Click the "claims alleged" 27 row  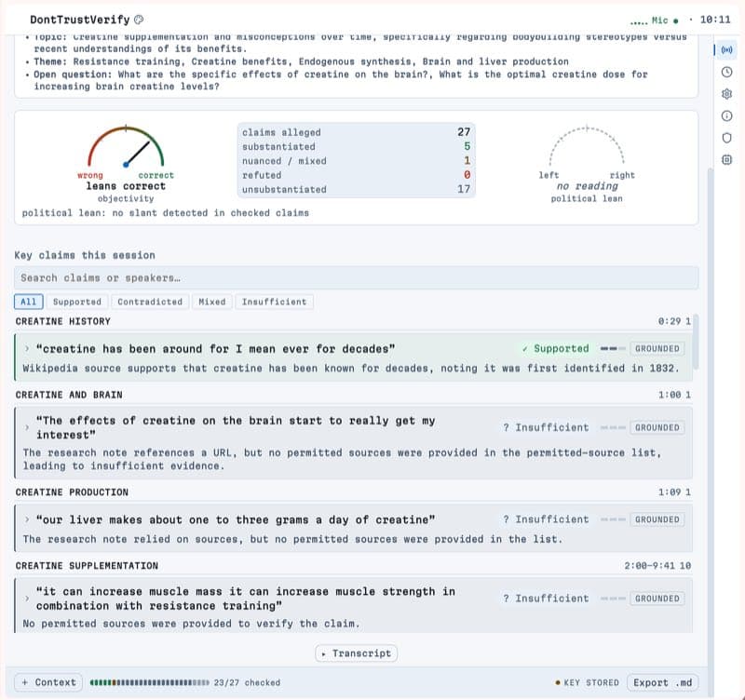357,132
